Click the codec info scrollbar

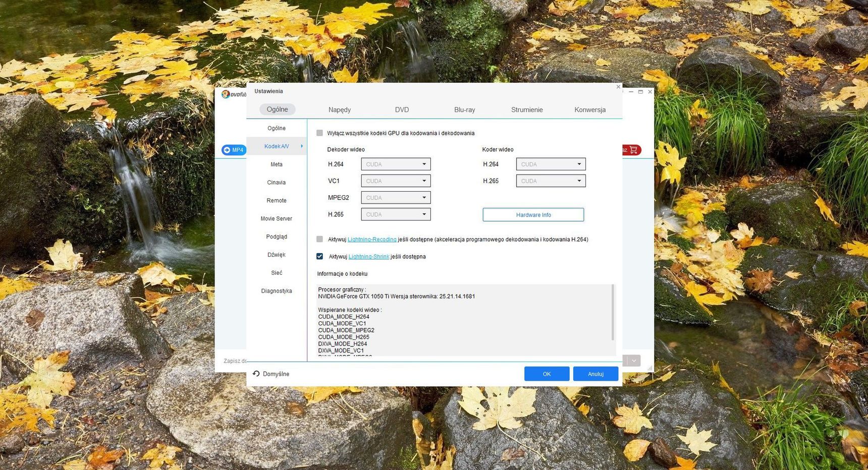[x=613, y=312]
